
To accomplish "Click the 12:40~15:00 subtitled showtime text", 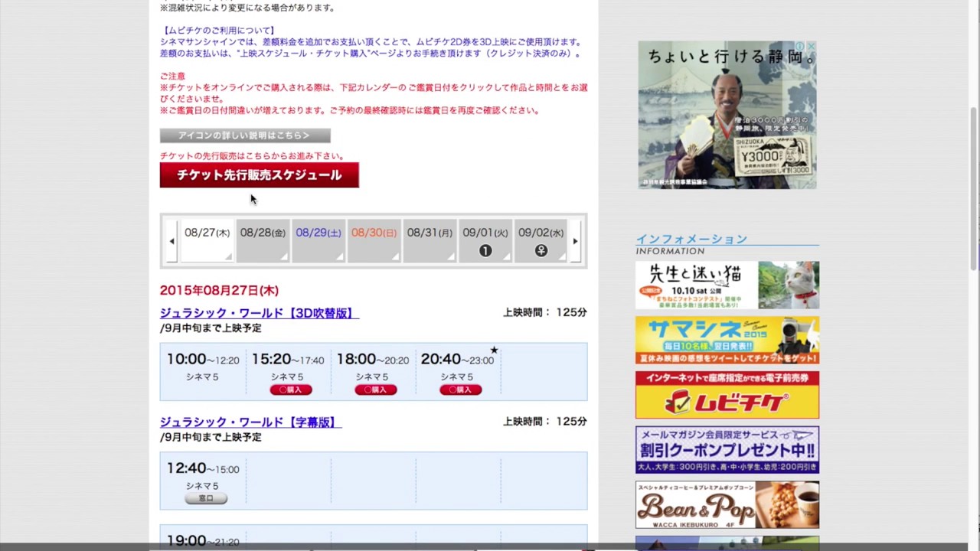I will 203,468.
